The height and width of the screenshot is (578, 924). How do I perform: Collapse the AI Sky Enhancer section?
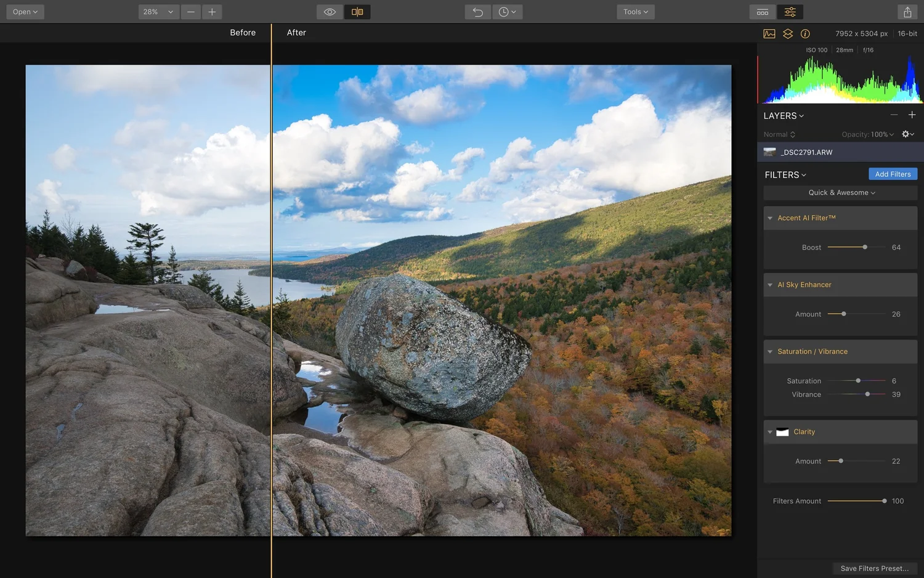click(x=769, y=284)
